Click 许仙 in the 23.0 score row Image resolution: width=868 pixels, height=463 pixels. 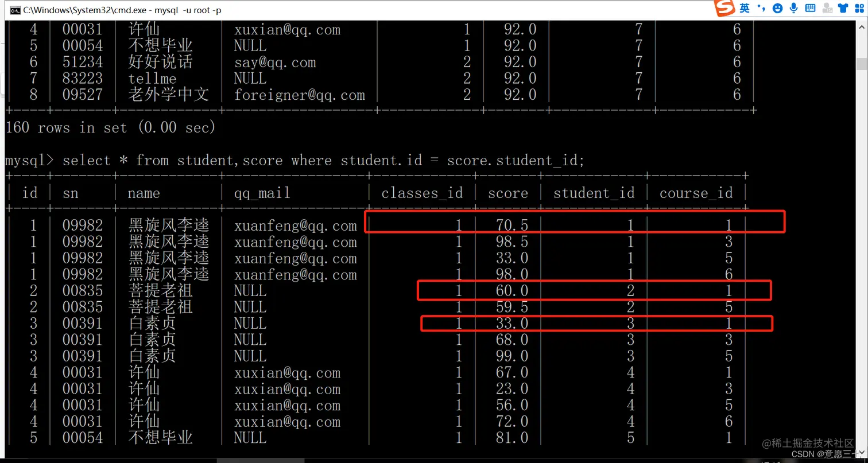click(x=144, y=389)
